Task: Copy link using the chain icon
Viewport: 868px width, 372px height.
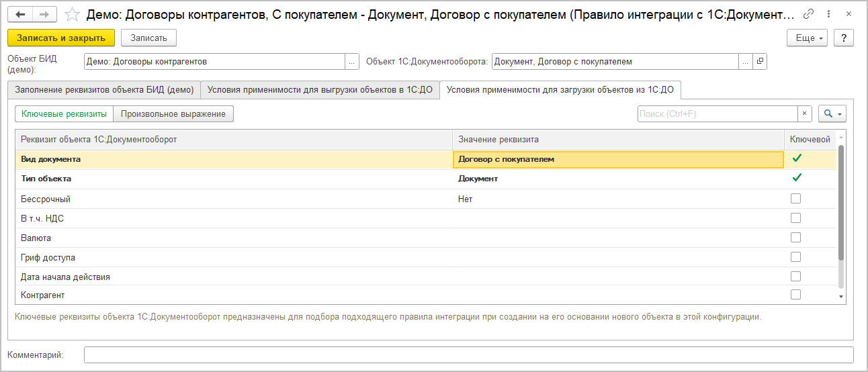Action: [809, 14]
